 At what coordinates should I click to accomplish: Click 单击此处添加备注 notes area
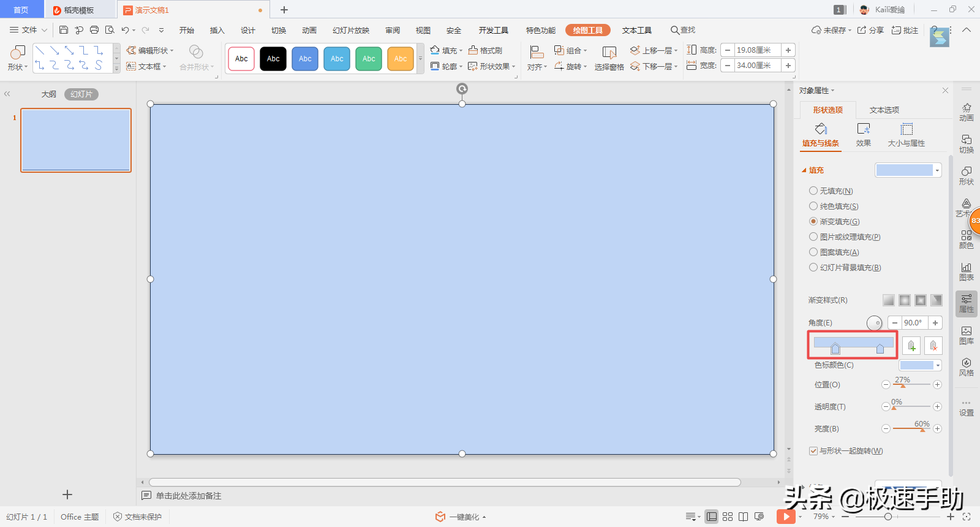(x=189, y=496)
